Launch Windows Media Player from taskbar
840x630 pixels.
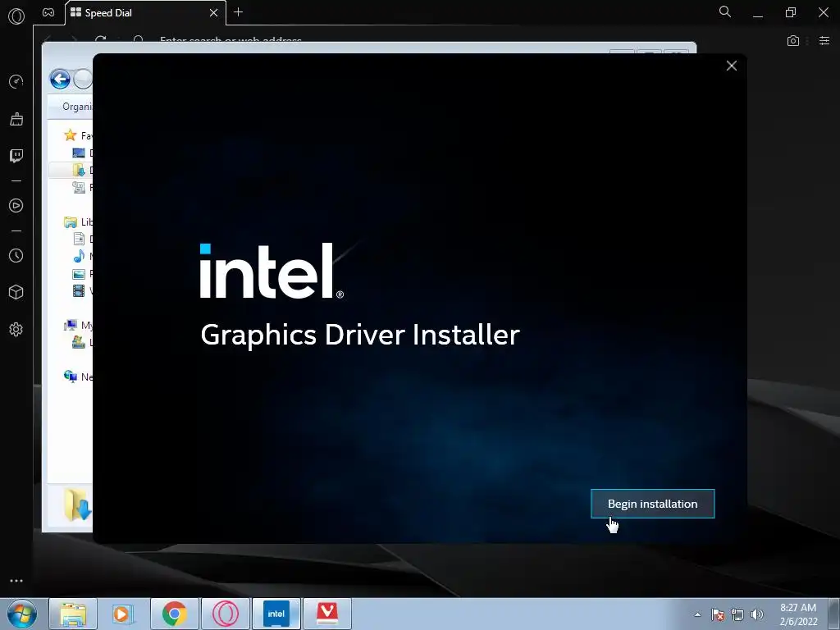point(122,614)
